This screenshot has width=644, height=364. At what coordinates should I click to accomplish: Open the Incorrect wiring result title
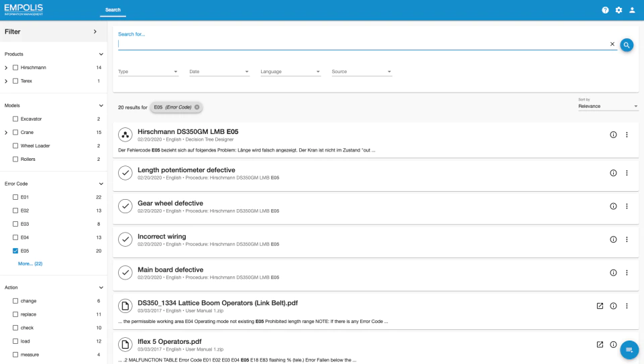tap(162, 237)
